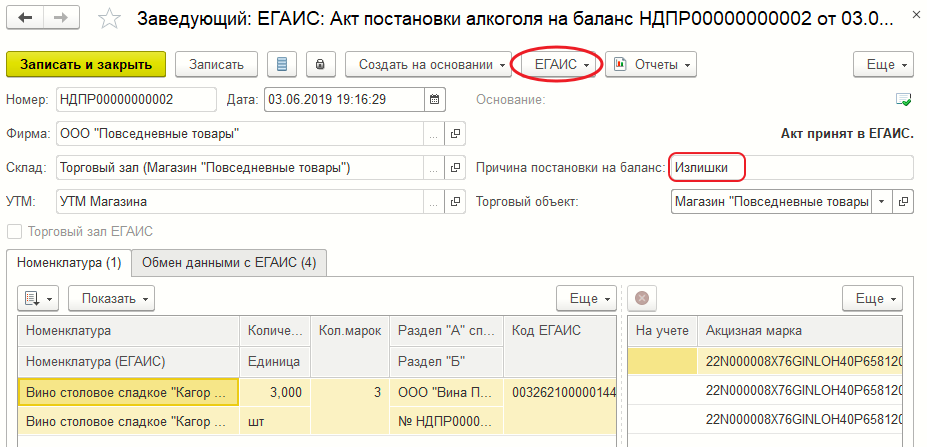The height and width of the screenshot is (447, 927).
Task: Click the Причина постановки на баланс field
Action: [790, 167]
